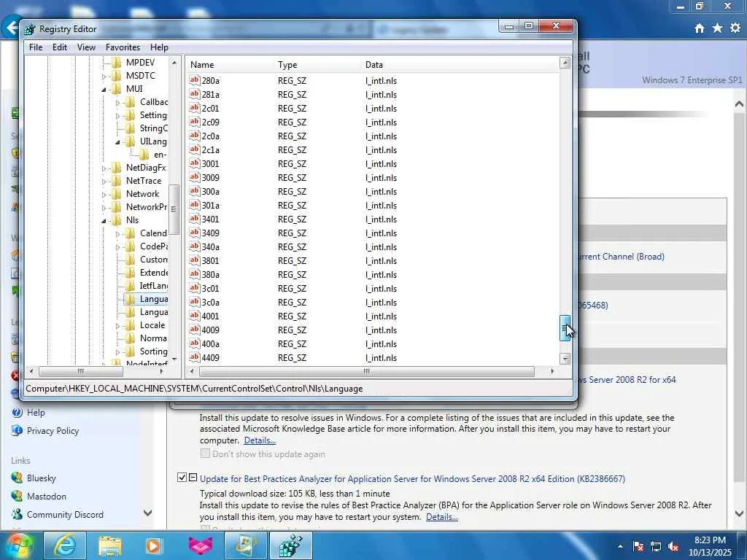Select the MSDTC folder icon
This screenshot has width=747, height=560.
(117, 76)
